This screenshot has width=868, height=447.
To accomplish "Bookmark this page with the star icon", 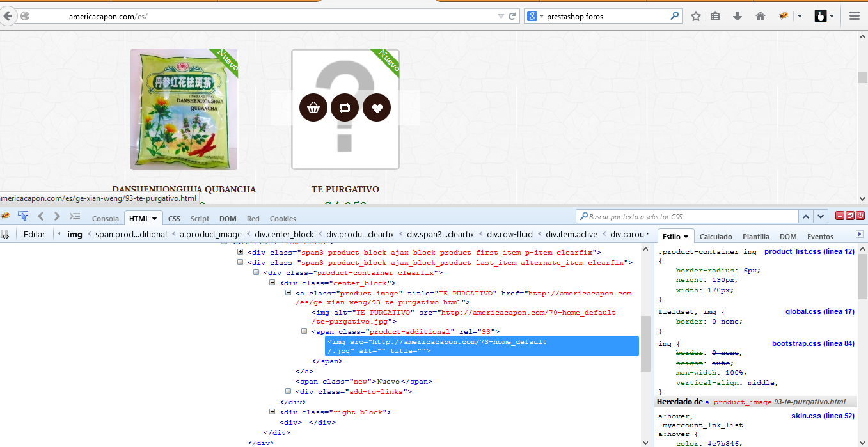I will 696,16.
